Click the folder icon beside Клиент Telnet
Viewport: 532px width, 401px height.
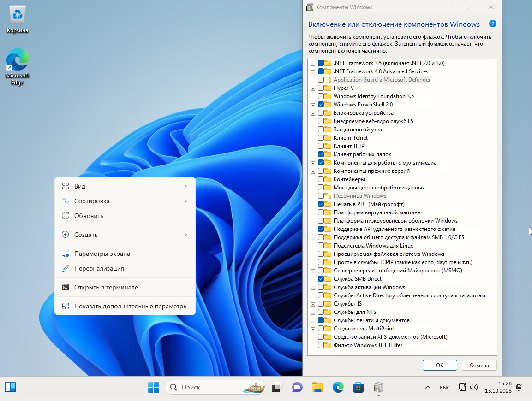tap(328, 138)
